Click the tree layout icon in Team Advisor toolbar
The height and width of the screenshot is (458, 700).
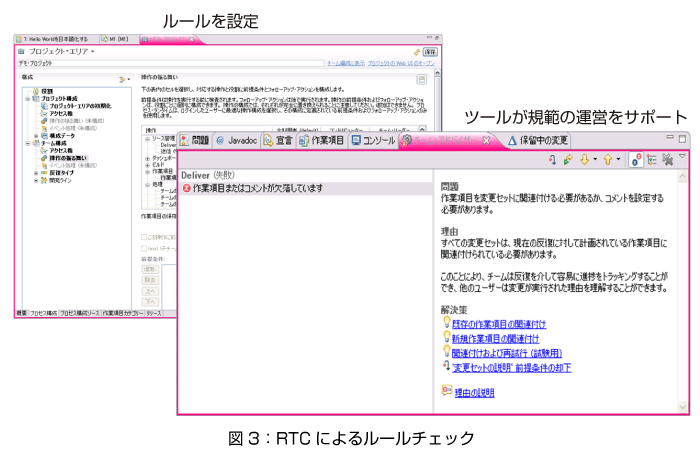coord(651,160)
